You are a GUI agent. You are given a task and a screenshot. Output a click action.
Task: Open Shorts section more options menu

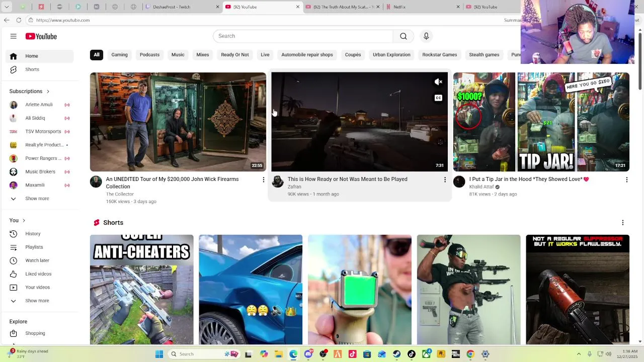(623, 223)
